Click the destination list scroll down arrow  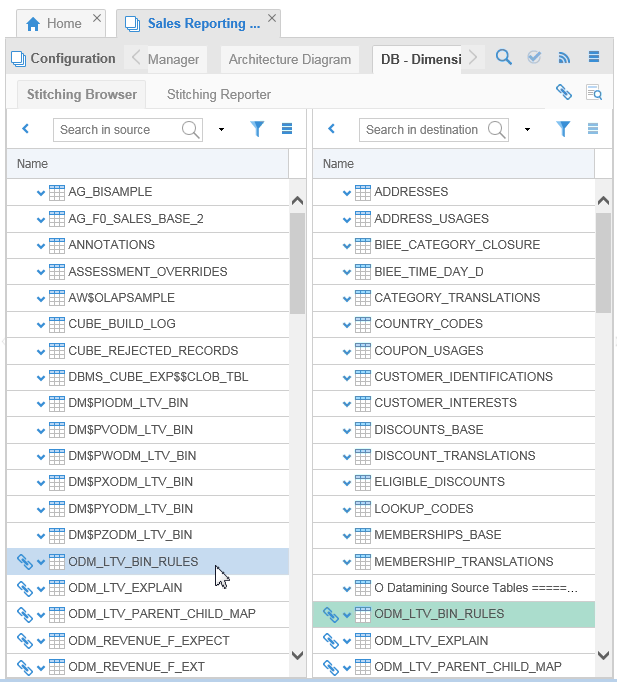[x=604, y=655]
